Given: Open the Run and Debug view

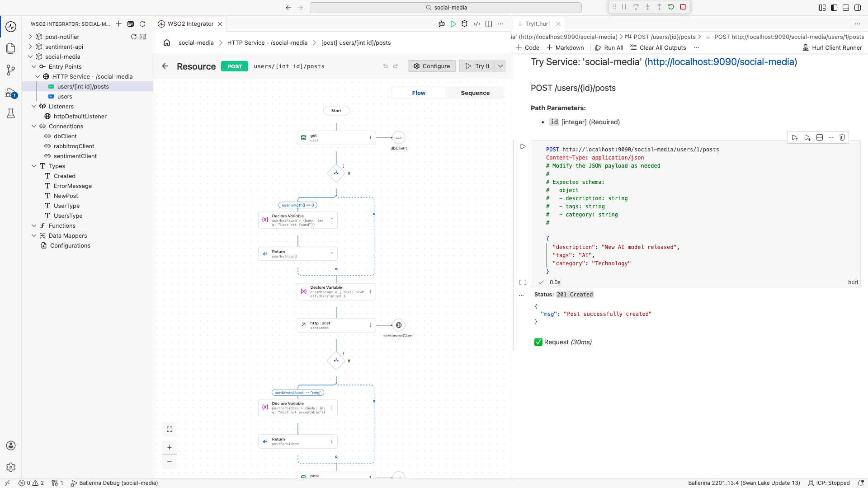Looking at the screenshot, I should (x=11, y=93).
